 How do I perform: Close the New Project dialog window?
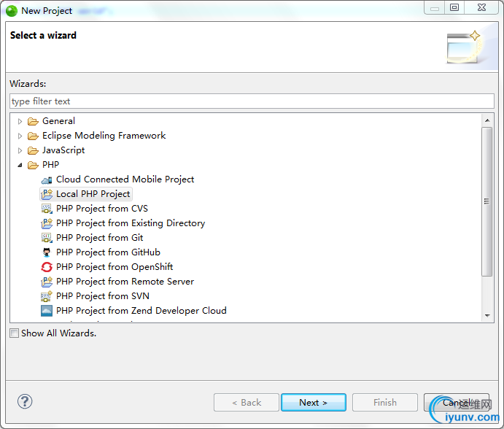481,7
